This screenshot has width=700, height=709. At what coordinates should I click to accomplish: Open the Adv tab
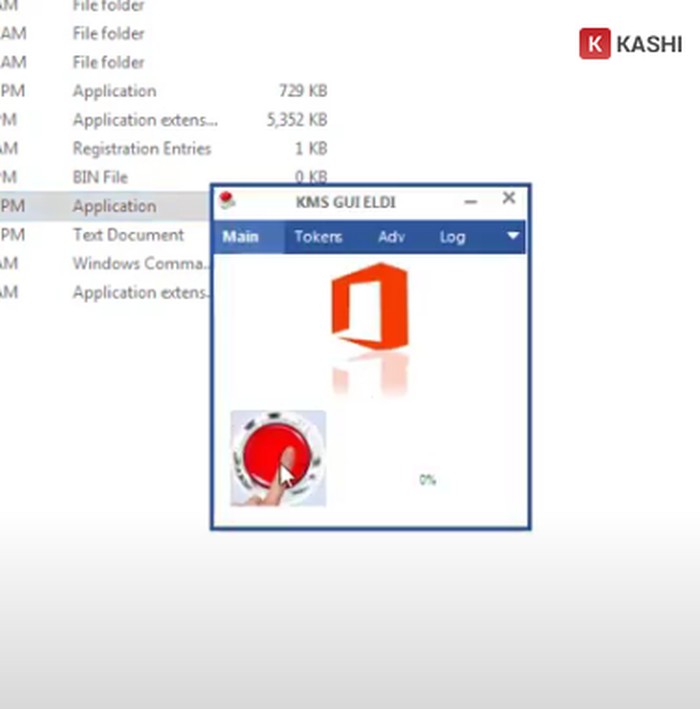391,237
